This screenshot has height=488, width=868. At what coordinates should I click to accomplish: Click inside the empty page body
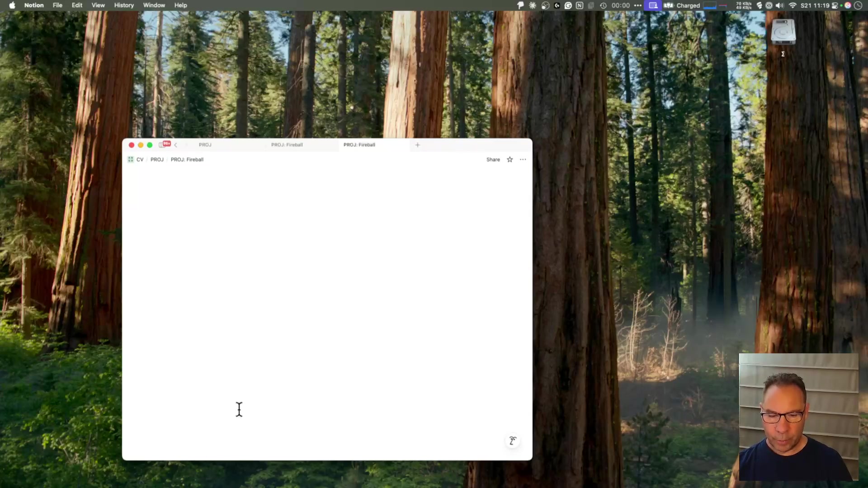click(x=316, y=294)
